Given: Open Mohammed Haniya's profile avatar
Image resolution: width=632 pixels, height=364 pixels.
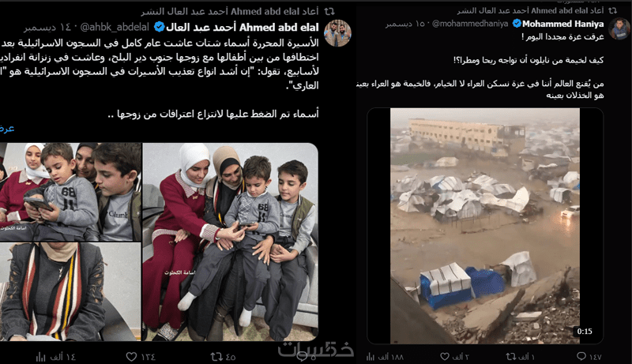Looking at the screenshot, I should click(x=619, y=28).
